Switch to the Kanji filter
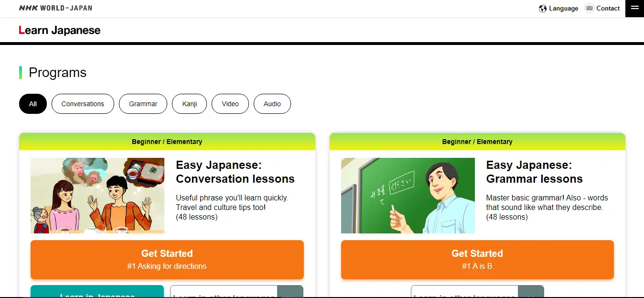644x298 pixels. coord(189,104)
